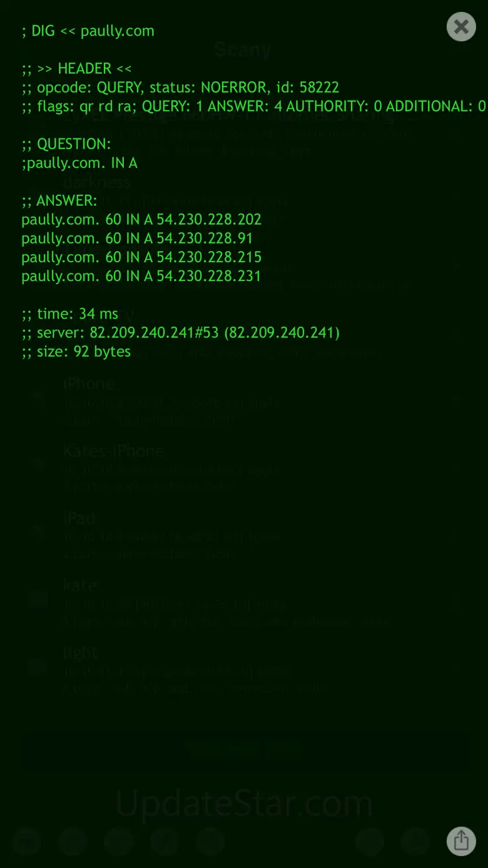Close the DIG results overlay
The height and width of the screenshot is (868, 488).
click(461, 27)
